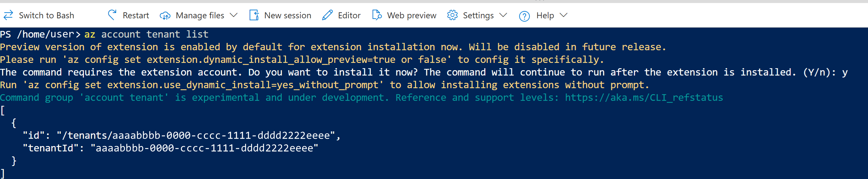Open the Settings menu label
The image size is (868, 179).
pos(478,16)
